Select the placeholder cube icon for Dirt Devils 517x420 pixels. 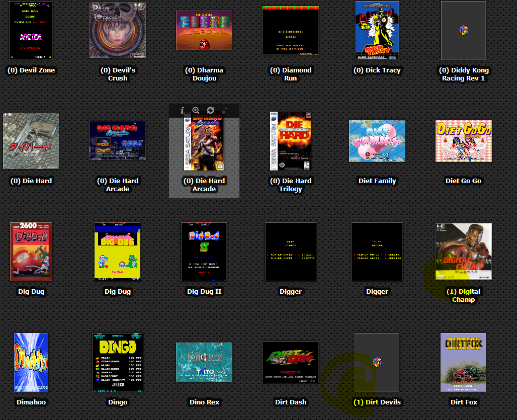tap(377, 362)
